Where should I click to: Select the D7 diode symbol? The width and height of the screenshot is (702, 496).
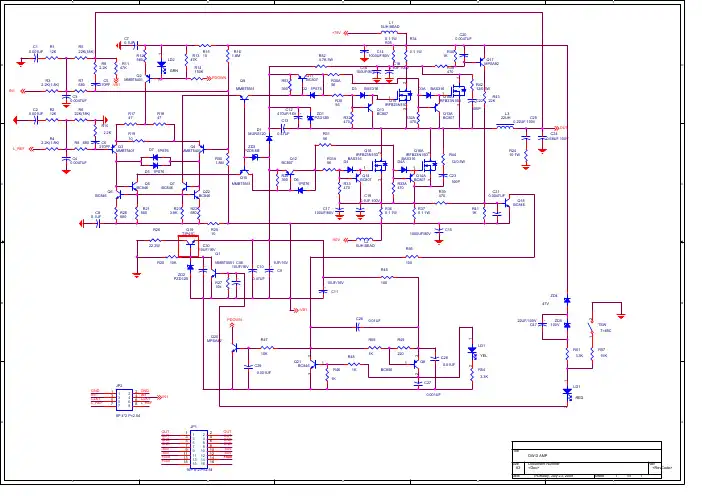(155, 157)
